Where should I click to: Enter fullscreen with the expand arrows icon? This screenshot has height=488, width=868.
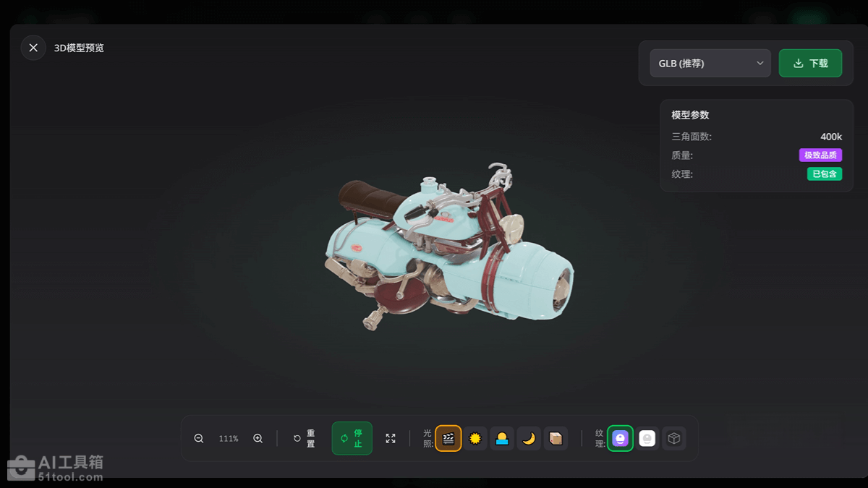point(391,439)
